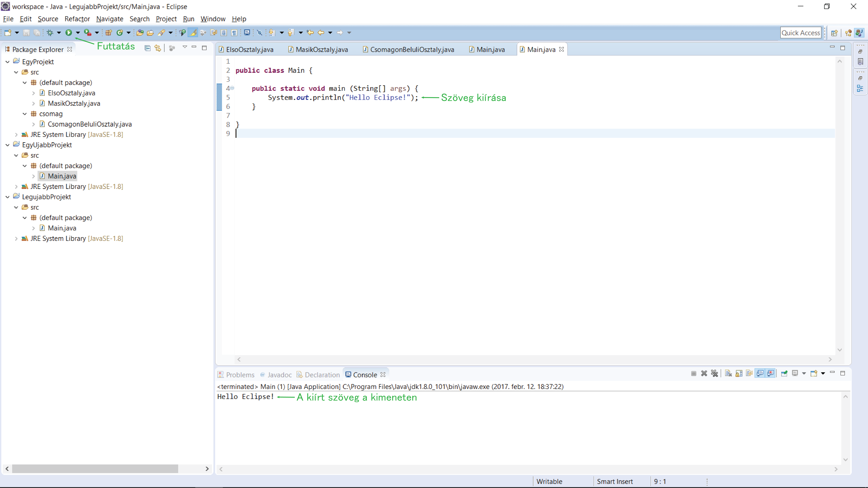The height and width of the screenshot is (488, 868).
Task: Click the New wizard toolbar icon
Action: (8, 33)
